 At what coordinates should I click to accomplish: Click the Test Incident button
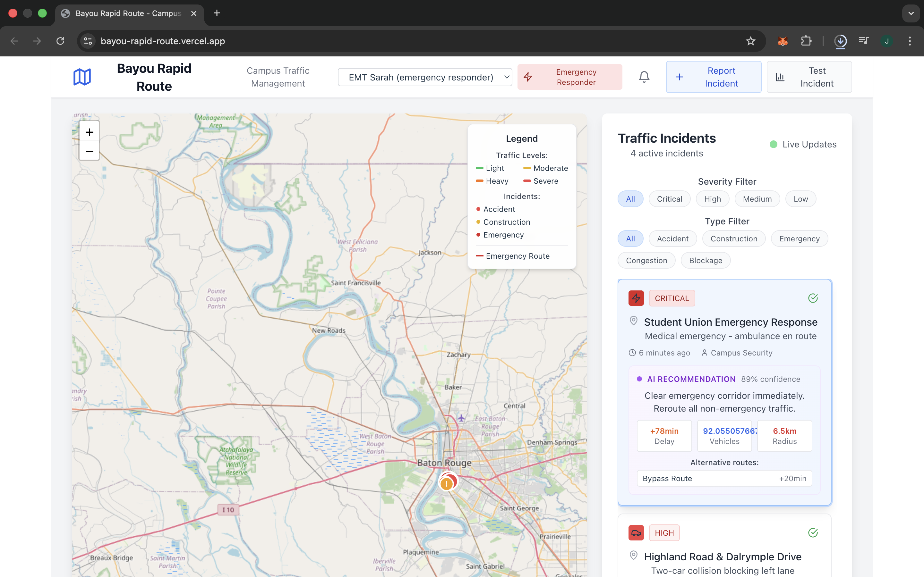click(809, 77)
